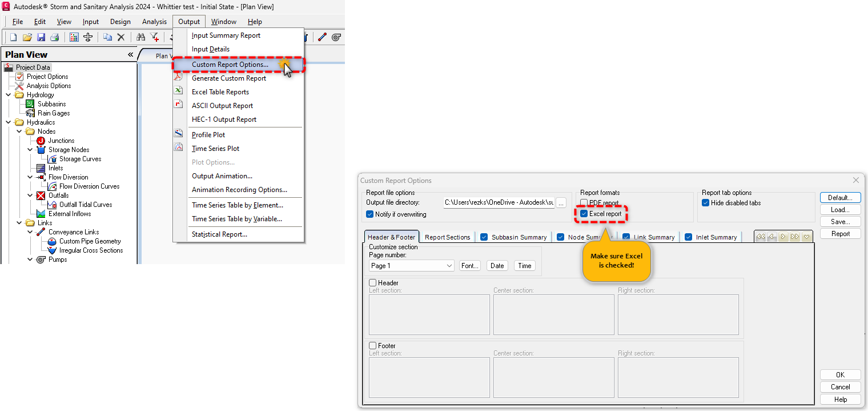Click the Default button in Custom Report Options

[x=840, y=197]
